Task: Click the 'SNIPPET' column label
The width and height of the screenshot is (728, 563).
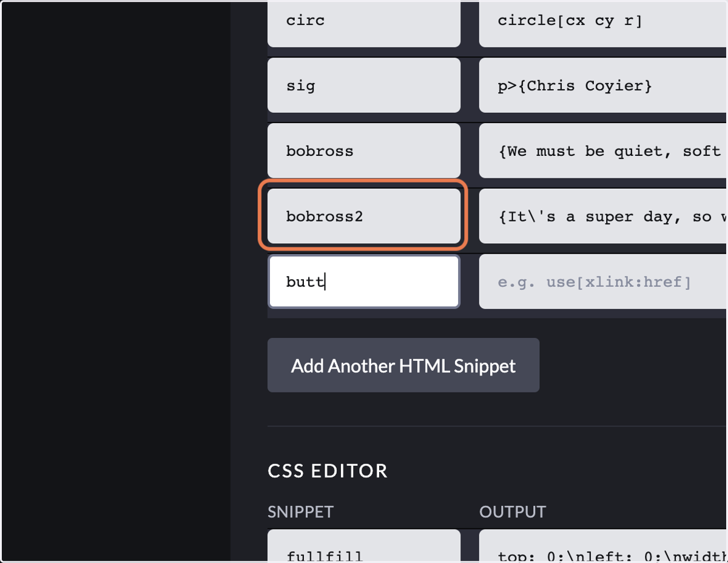Action: click(300, 511)
